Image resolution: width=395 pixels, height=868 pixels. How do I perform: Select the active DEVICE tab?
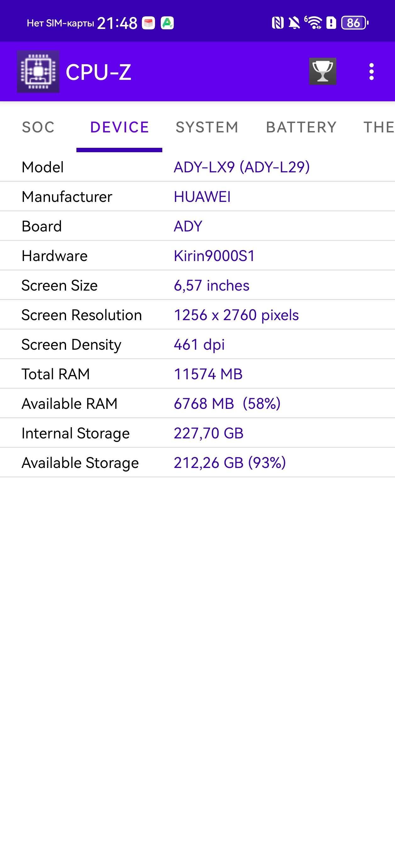[x=119, y=127]
